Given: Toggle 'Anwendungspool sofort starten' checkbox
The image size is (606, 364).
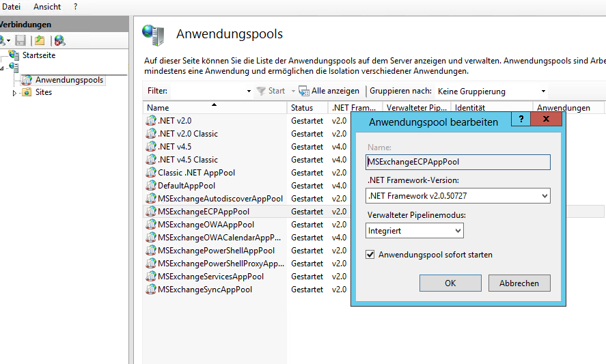Looking at the screenshot, I should click(371, 255).
